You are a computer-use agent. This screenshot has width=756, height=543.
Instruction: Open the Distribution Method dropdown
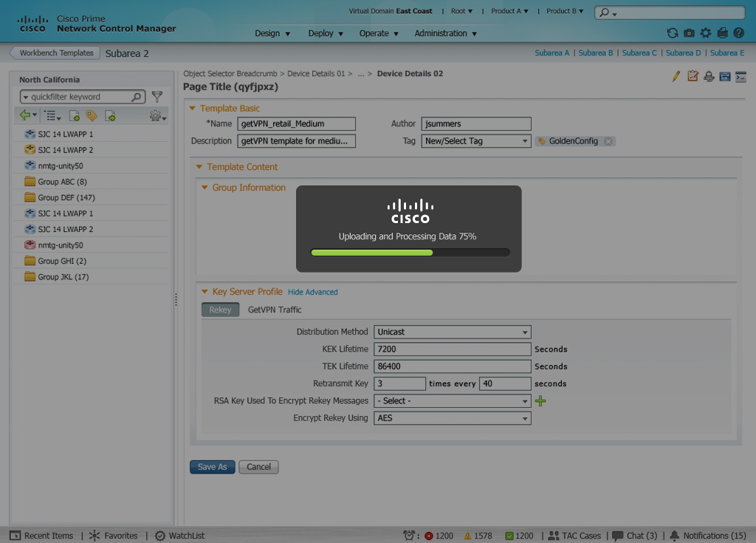[x=452, y=332]
